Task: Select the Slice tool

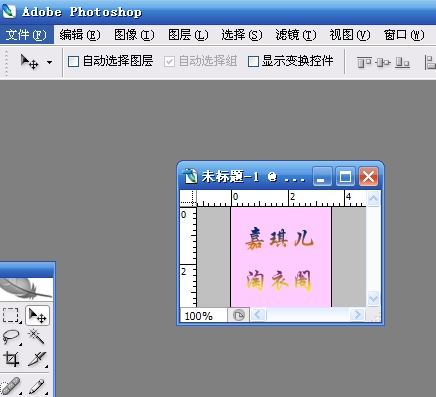Action: [37, 359]
